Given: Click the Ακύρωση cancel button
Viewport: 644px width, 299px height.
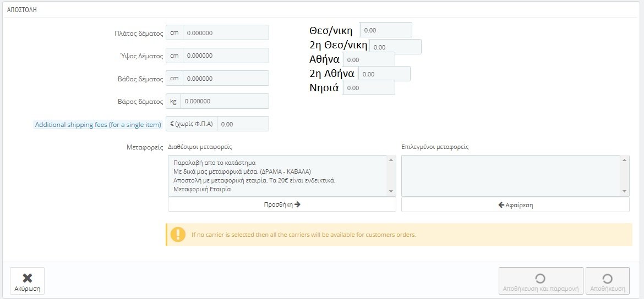Looking at the screenshot, I should [x=27, y=281].
